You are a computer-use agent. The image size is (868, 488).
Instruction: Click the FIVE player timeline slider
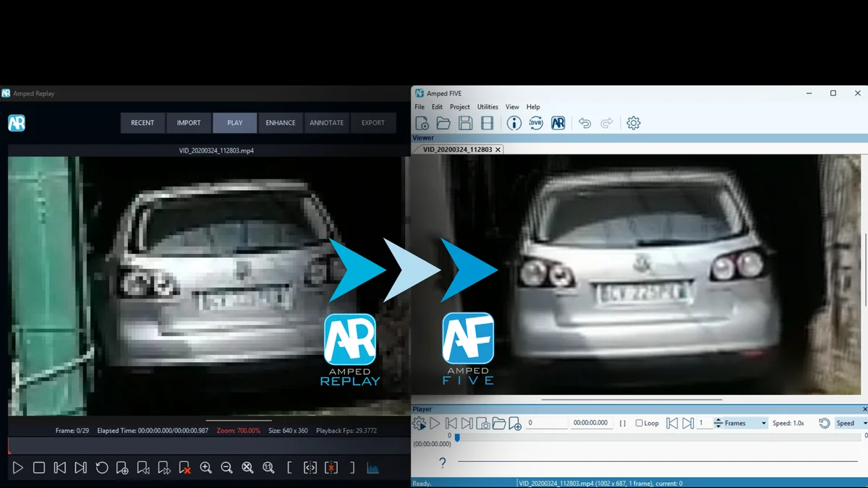(x=660, y=437)
